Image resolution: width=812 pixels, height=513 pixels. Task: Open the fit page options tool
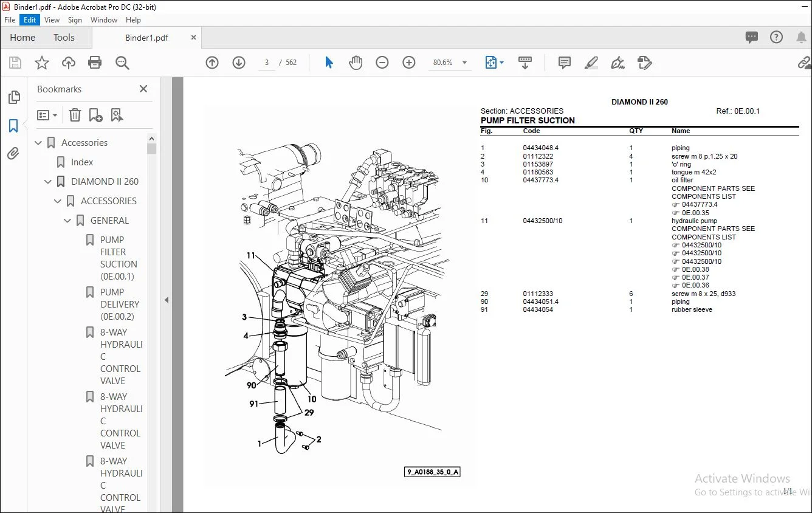pyautogui.click(x=494, y=63)
